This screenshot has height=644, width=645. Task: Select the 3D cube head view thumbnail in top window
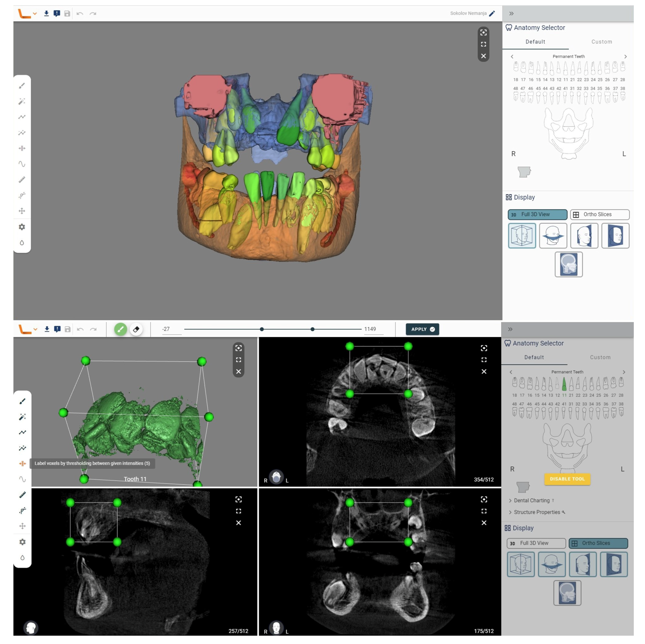tap(522, 236)
